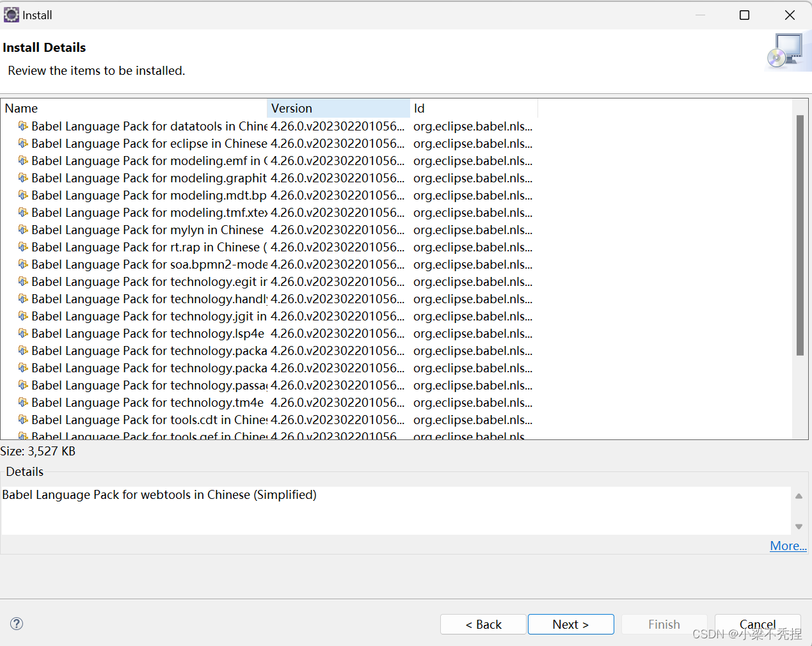Click the name text of the soa.bpmn2-mode row
Image resolution: width=812 pixels, height=646 pixels.
click(x=149, y=264)
